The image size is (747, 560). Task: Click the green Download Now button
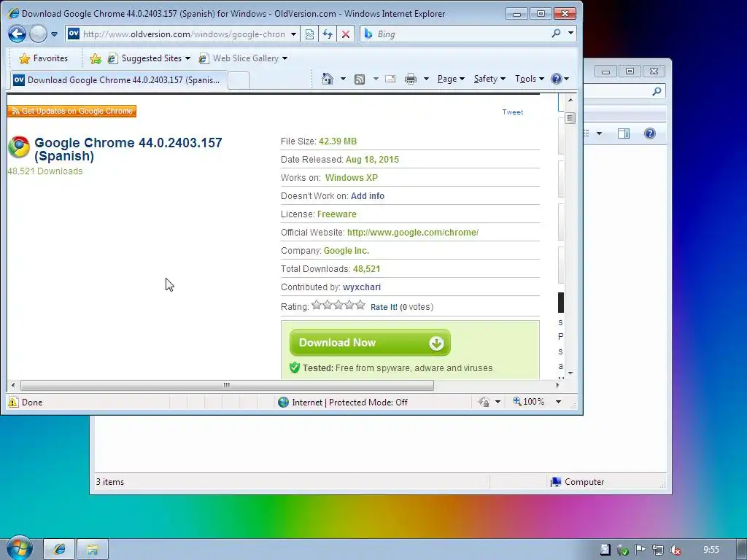coord(370,343)
